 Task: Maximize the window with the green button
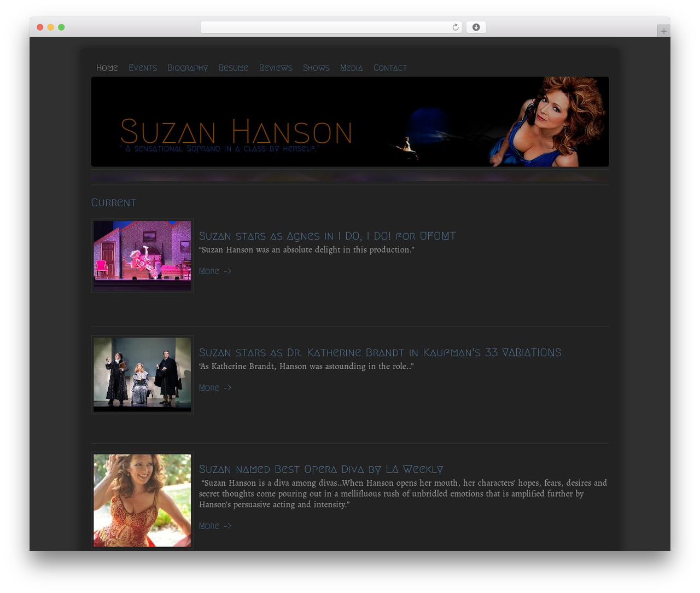pos(61,27)
